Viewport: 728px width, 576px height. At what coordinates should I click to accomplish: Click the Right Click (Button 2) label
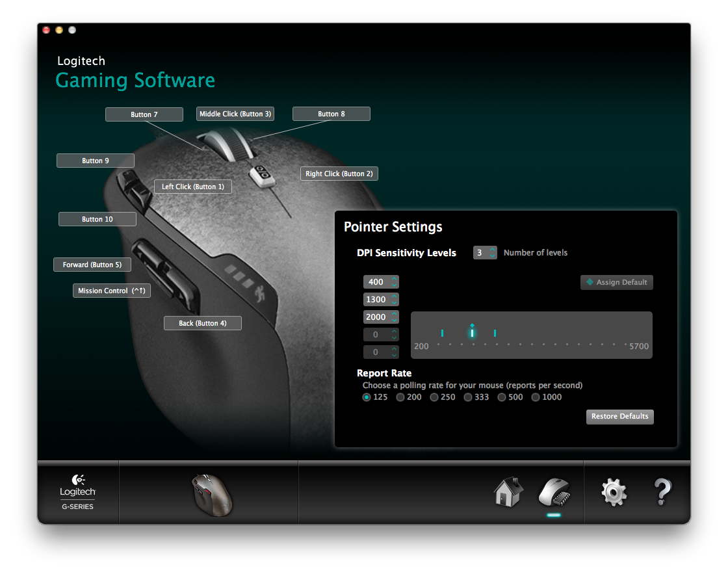point(339,174)
